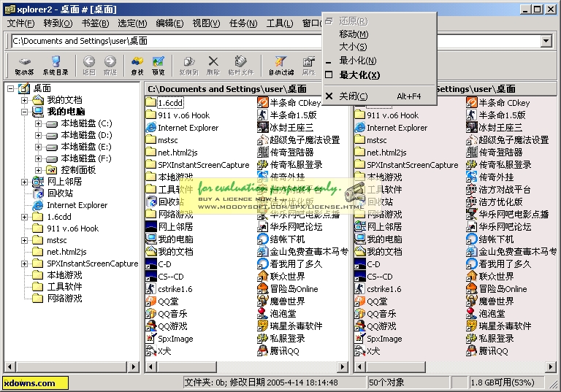Expand 本地磁盘 (F:) in the folder tree
The width and height of the screenshot is (561, 392).
[38, 159]
